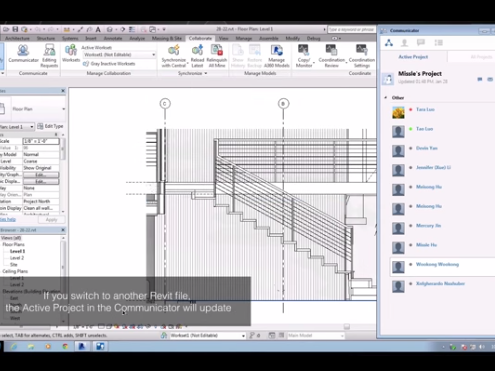495x371 pixels.
Task: Select Level 2 under Floor Plans
Action: point(17,258)
